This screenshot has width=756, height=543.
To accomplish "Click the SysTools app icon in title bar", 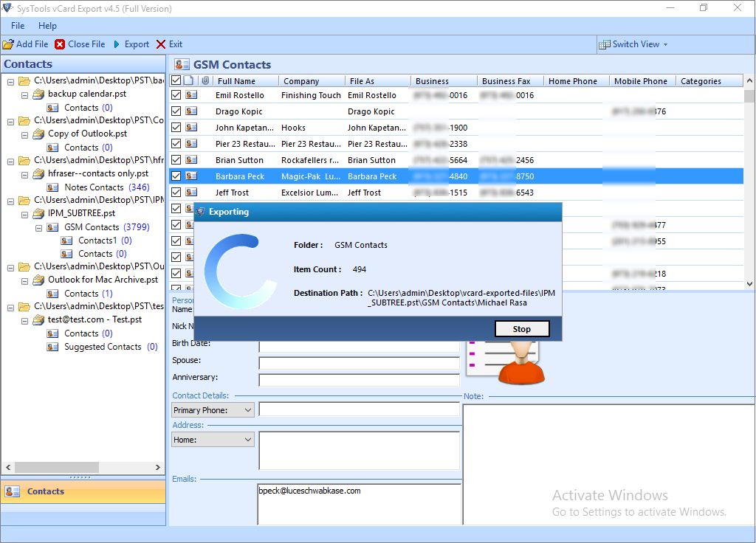I will (7, 7).
